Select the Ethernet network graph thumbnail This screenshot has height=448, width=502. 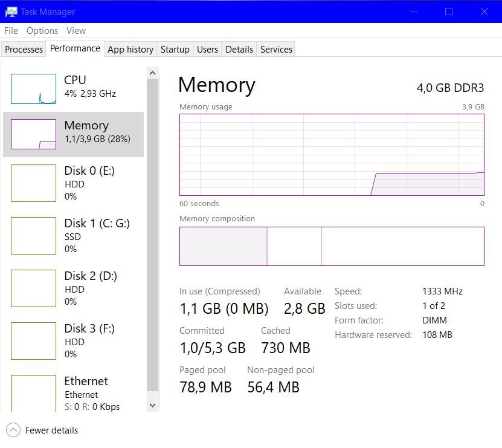[x=33, y=392]
